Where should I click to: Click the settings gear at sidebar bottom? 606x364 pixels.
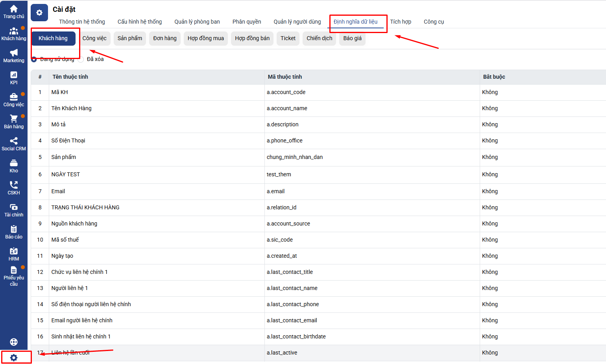point(14,358)
